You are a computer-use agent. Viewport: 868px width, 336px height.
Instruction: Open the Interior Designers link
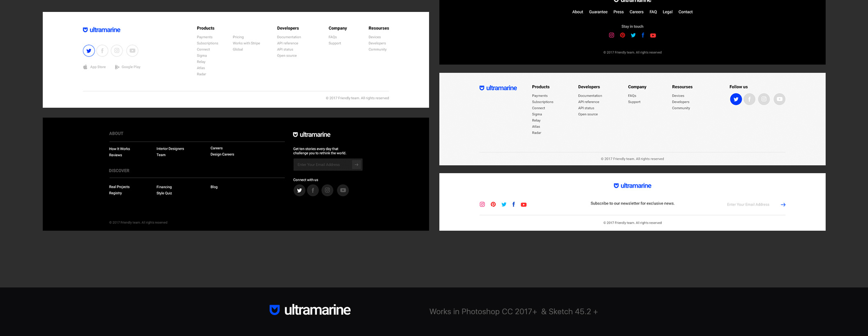point(170,149)
